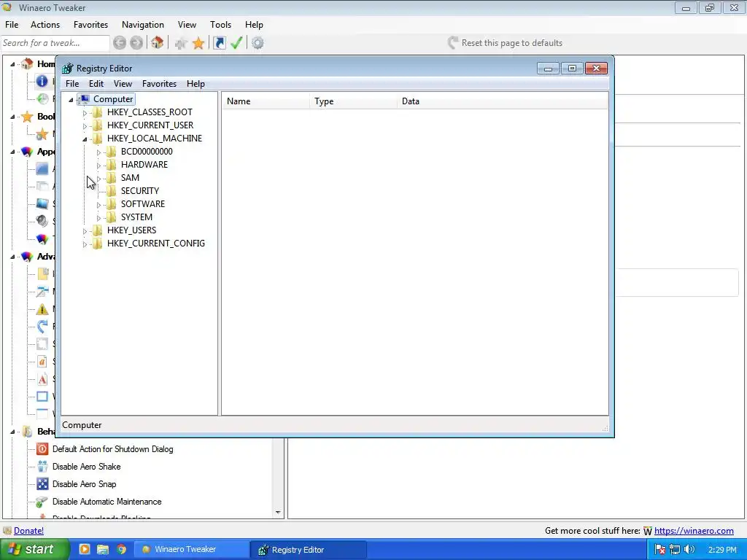Screen dimensions: 747x560
Task: Open Winaero Tweaker Navigation menu
Action: tap(143, 25)
